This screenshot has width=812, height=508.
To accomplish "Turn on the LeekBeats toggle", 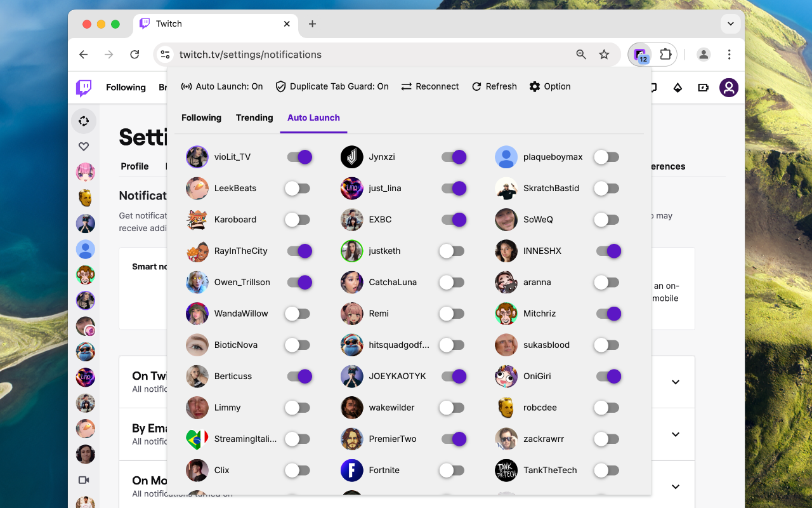I will coord(298,188).
